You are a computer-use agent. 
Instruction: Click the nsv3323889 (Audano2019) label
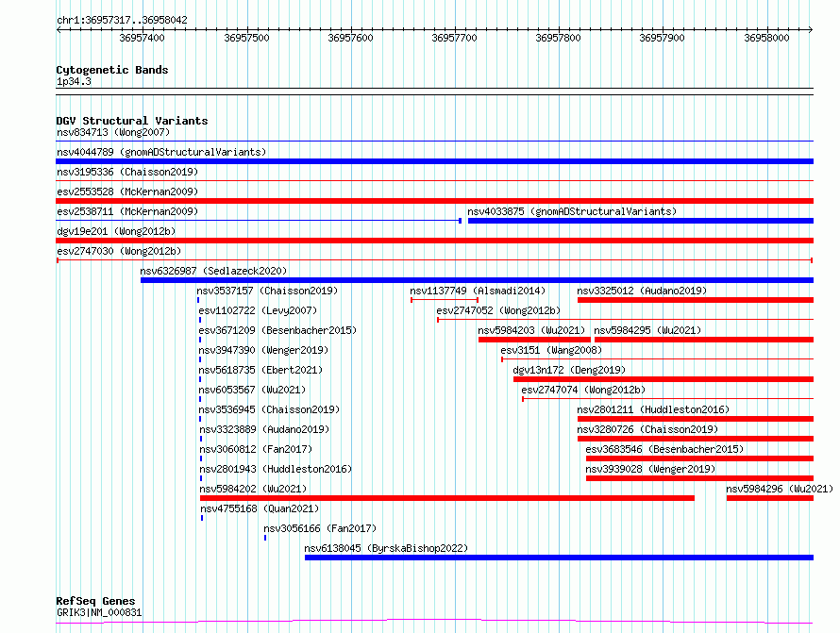click(x=264, y=429)
